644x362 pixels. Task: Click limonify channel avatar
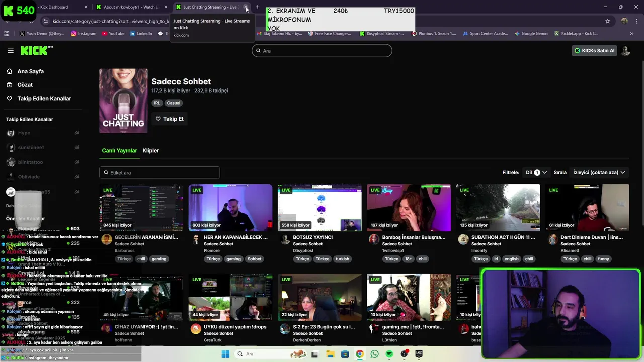pos(463,239)
